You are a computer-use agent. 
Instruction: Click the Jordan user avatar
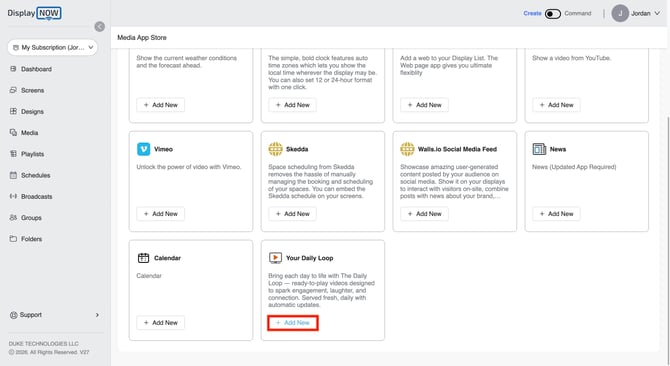tap(620, 13)
